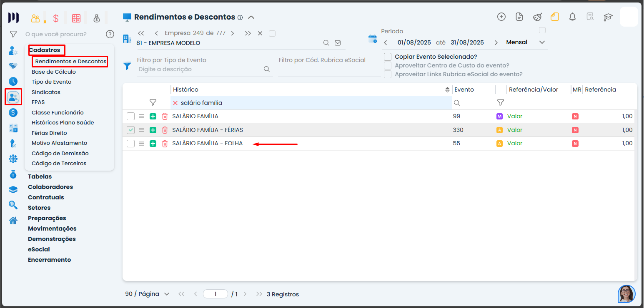Tick Aproveitar Links Rubrica eSocial checkbox
644x308 pixels.
[388, 74]
